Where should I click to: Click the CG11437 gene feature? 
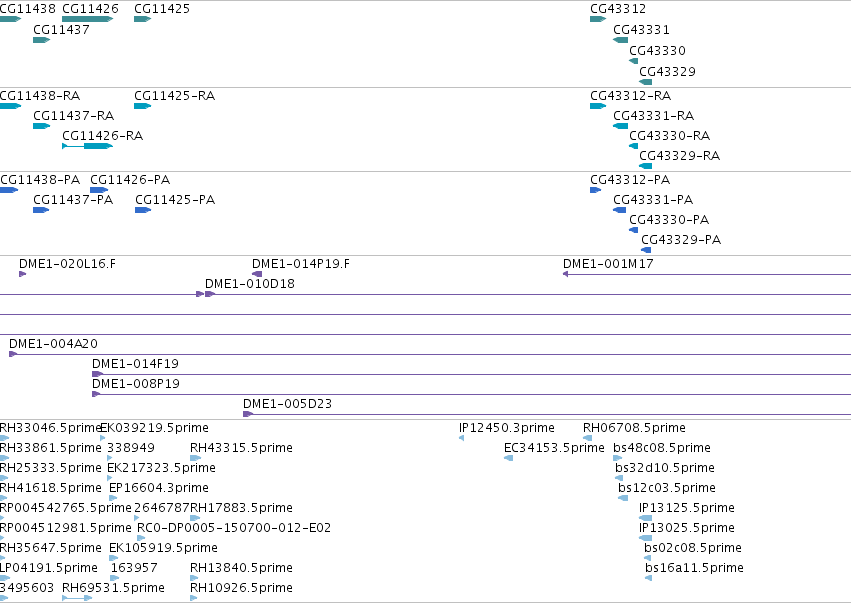tap(41, 40)
